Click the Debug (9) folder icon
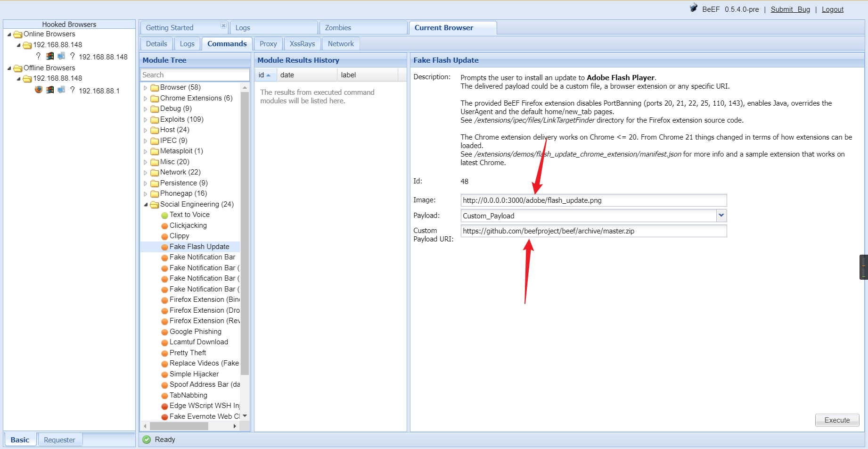 coord(155,109)
